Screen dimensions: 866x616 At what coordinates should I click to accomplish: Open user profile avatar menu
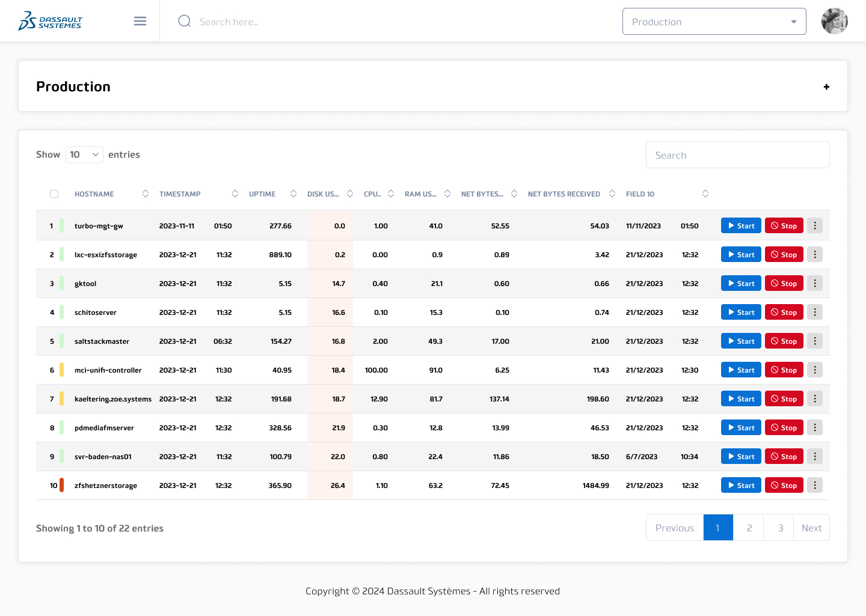point(834,22)
